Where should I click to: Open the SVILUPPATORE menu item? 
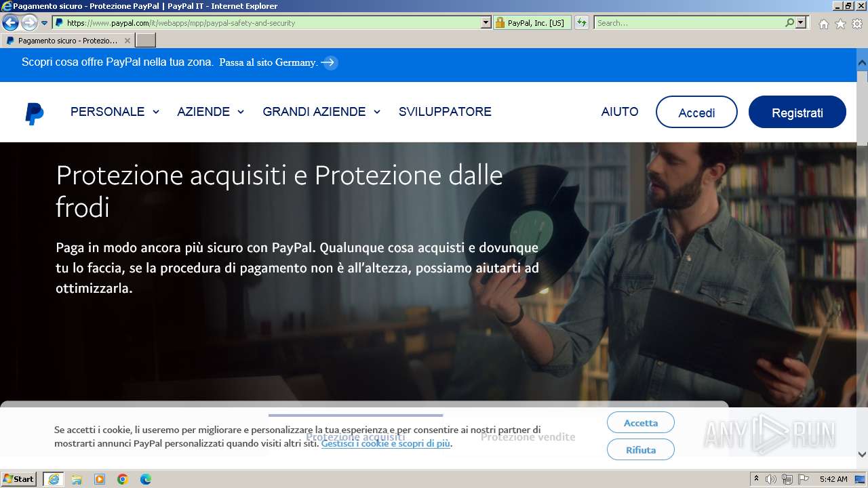pos(445,112)
